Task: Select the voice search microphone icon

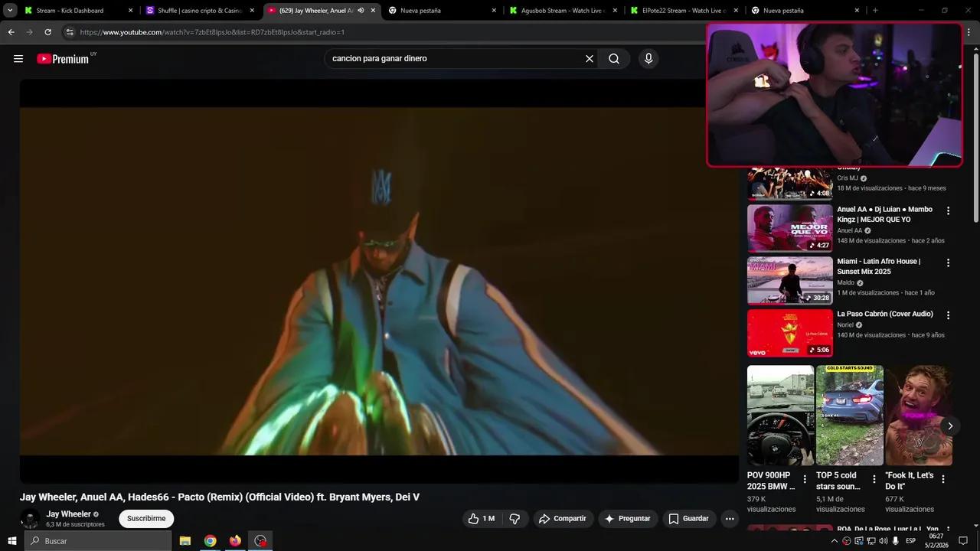Action: [x=648, y=58]
